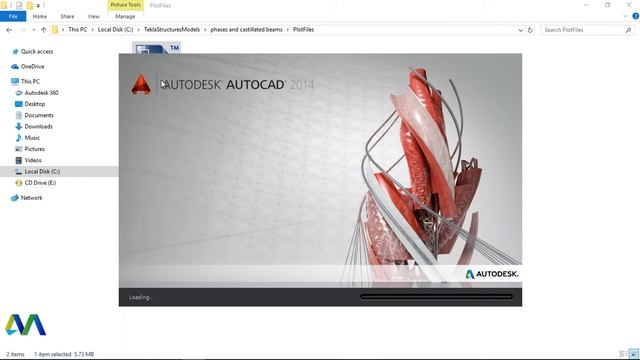
Task: Click 'This PC' in the address path
Action: [78, 29]
